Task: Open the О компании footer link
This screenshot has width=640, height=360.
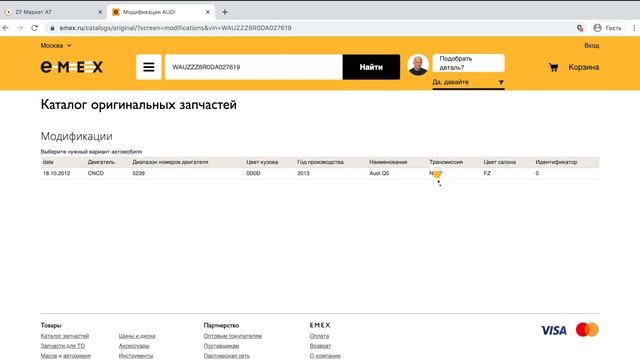Action: tap(325, 356)
